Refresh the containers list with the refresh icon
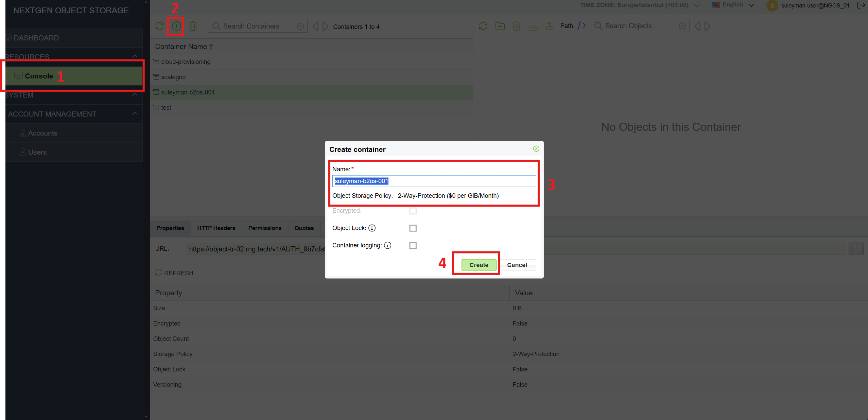Viewport: 868px width, 420px height. point(159,26)
